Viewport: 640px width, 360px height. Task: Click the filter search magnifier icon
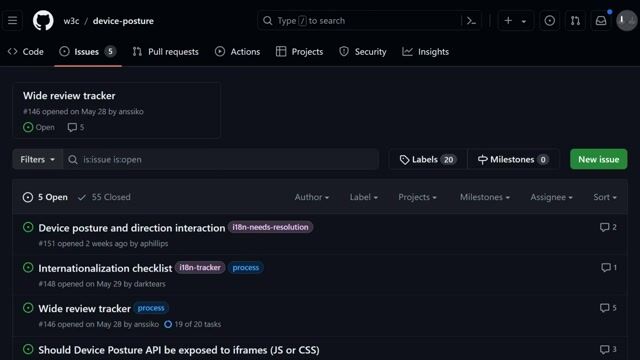pos(73,160)
